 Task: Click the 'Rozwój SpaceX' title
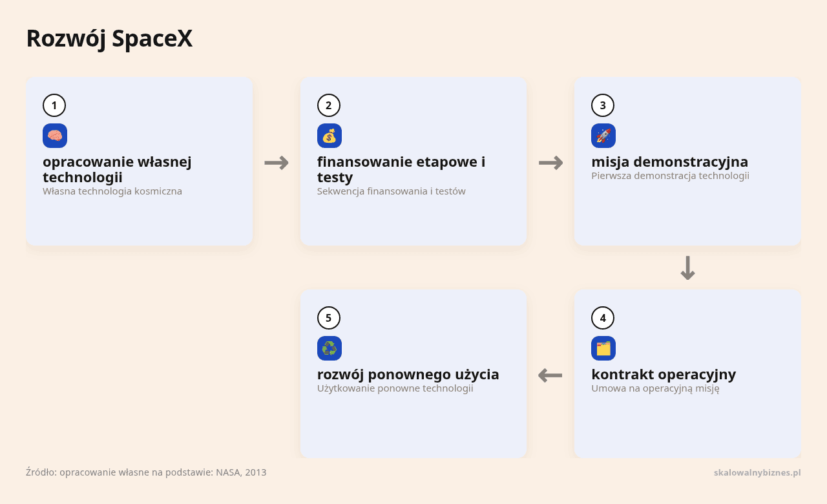point(109,39)
